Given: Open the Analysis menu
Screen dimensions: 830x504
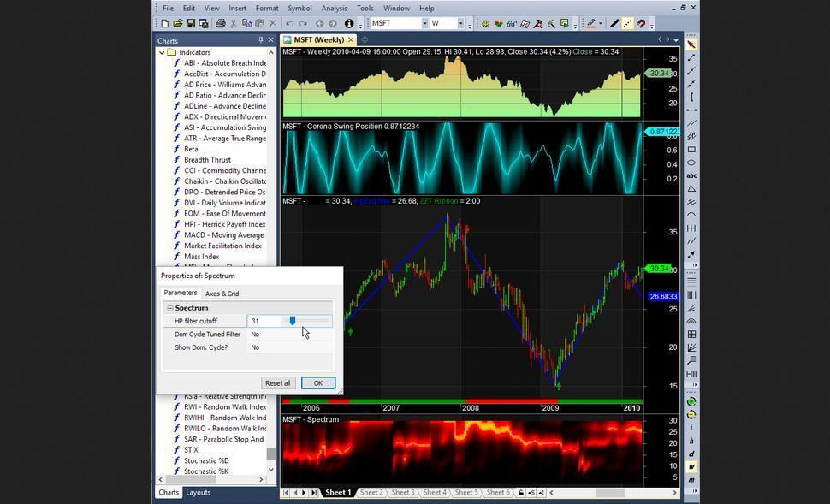Looking at the screenshot, I should pos(334,9).
